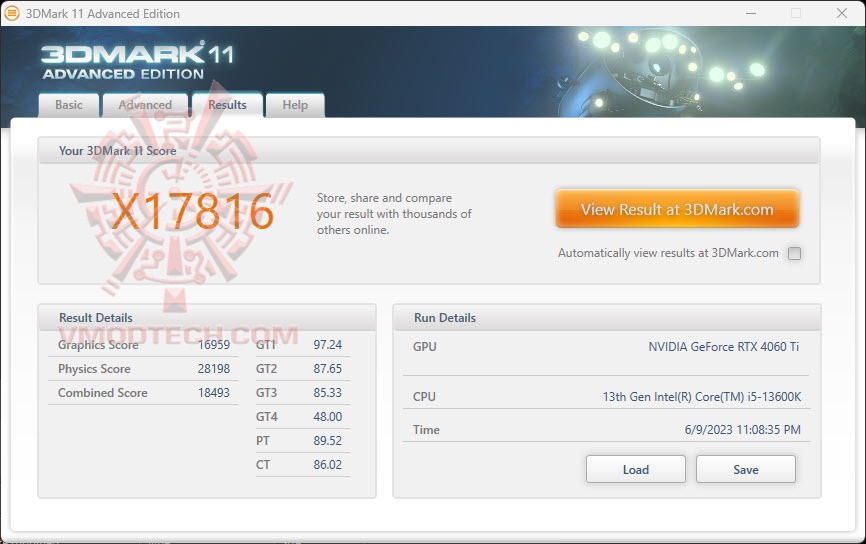This screenshot has height=544, width=866.
Task: Click the GT3 value 85.33
Action: [x=328, y=393]
